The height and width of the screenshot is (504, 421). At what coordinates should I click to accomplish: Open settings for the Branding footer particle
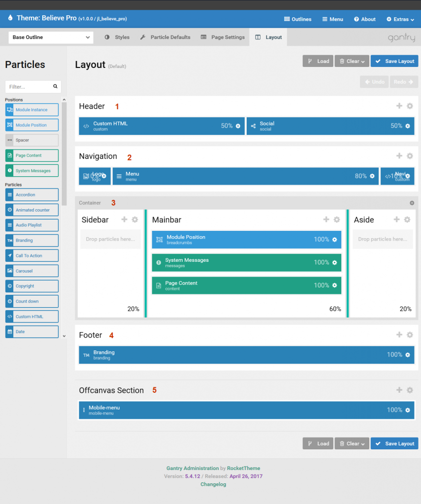coord(407,354)
